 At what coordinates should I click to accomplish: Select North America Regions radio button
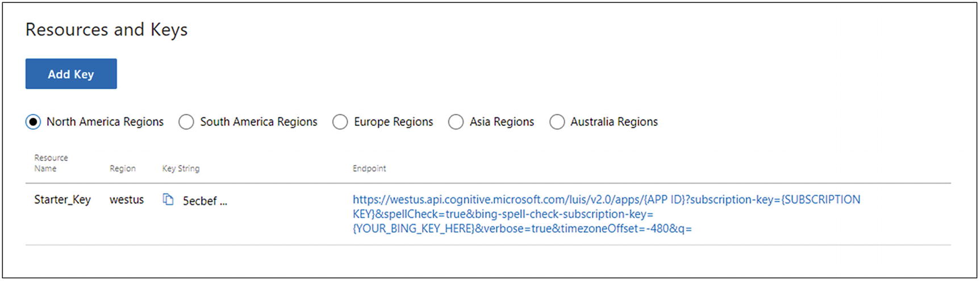[33, 122]
